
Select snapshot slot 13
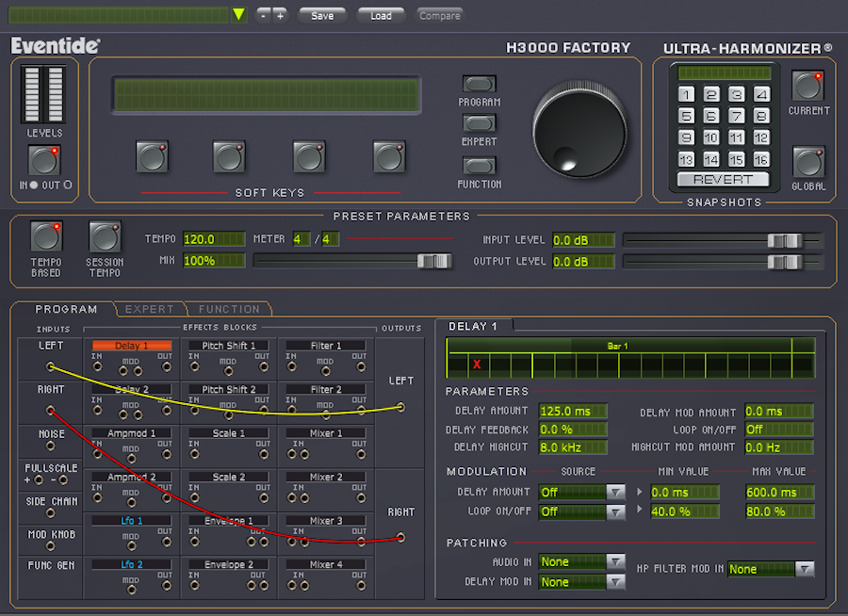(686, 159)
